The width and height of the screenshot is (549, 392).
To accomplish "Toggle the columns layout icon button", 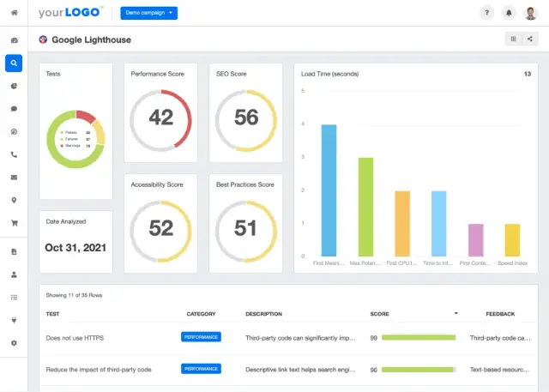I will [x=513, y=39].
